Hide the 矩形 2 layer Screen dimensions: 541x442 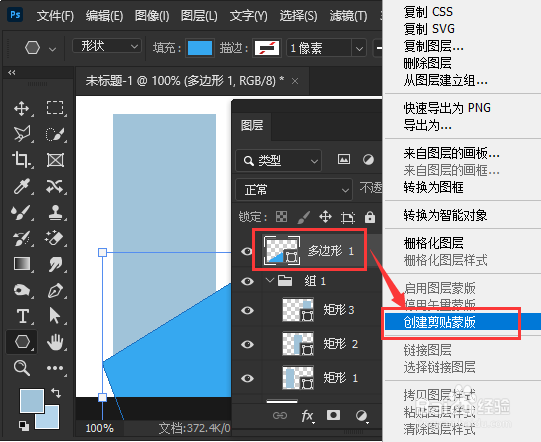tap(247, 344)
